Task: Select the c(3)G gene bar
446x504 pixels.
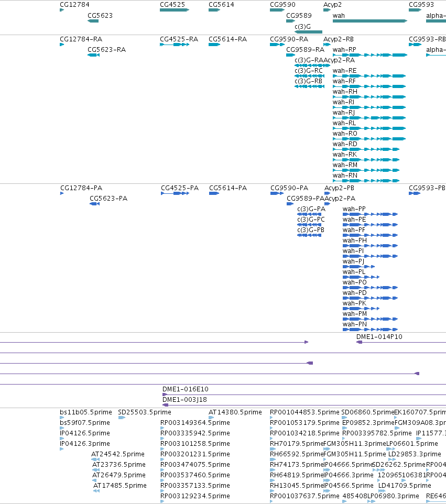Action: tap(308, 32)
